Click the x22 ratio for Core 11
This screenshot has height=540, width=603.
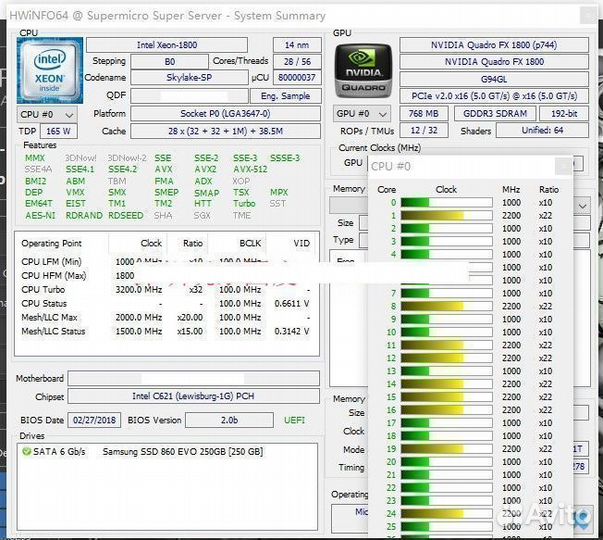pos(545,345)
